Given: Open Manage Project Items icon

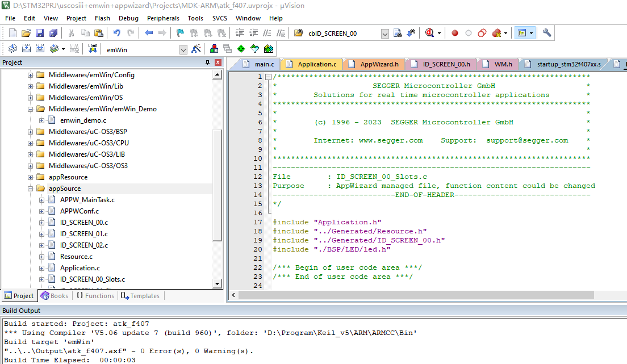Looking at the screenshot, I should (x=214, y=49).
